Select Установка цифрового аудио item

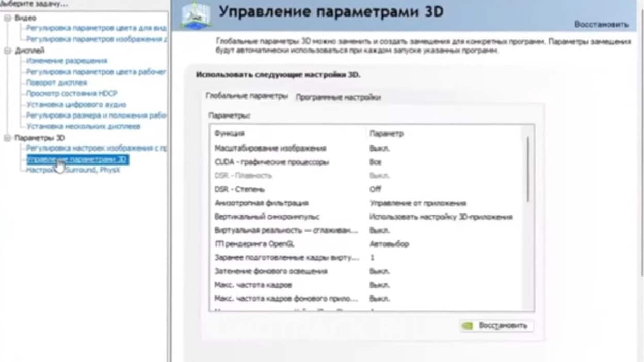[x=76, y=105]
